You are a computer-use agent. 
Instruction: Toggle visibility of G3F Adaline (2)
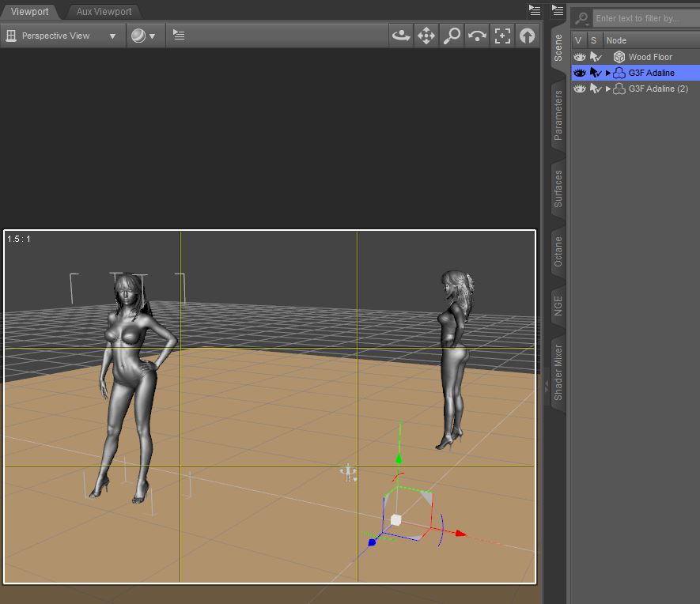click(x=580, y=89)
